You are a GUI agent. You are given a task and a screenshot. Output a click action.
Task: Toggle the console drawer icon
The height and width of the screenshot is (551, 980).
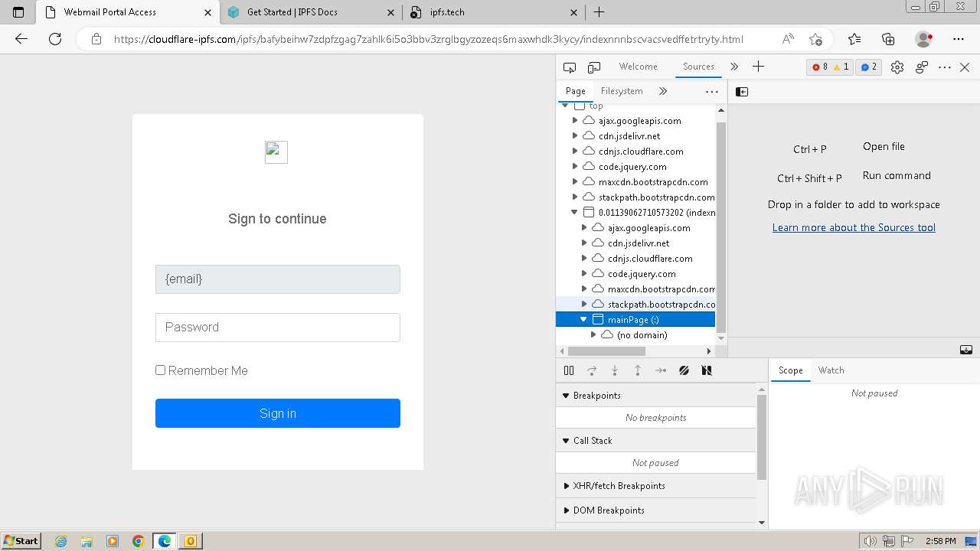[x=966, y=350]
